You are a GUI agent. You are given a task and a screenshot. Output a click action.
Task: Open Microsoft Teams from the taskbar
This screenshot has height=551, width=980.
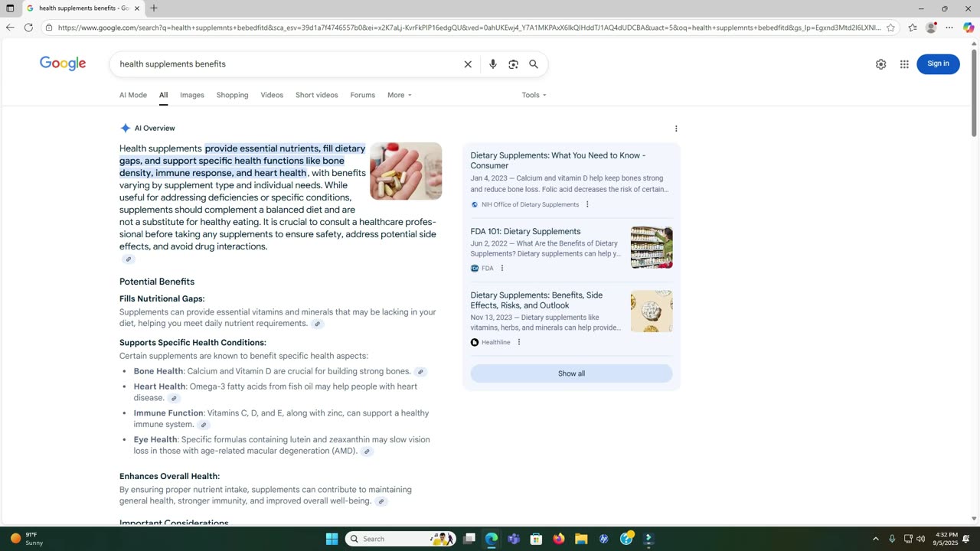[514, 539]
